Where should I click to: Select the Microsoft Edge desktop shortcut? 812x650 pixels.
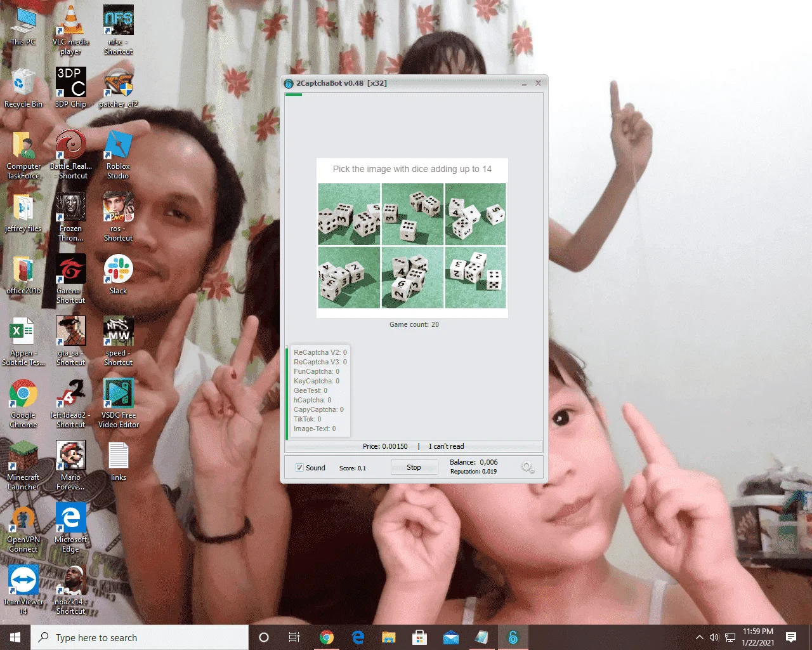[70, 528]
